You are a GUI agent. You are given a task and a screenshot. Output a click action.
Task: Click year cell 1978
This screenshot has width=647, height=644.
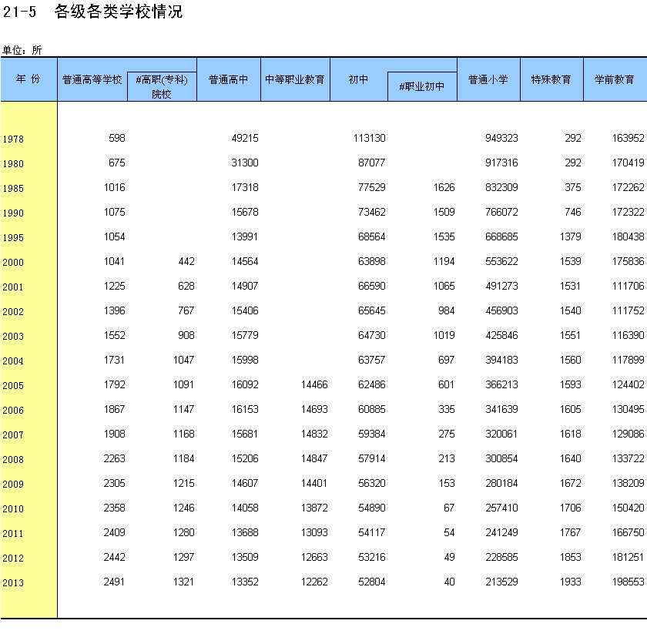[x=13, y=139]
